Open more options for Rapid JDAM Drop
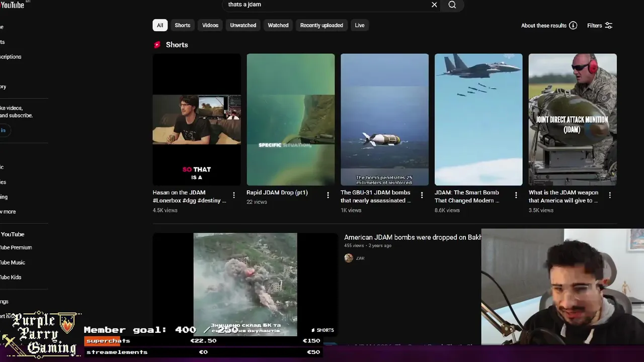The height and width of the screenshot is (362, 644). click(x=328, y=195)
